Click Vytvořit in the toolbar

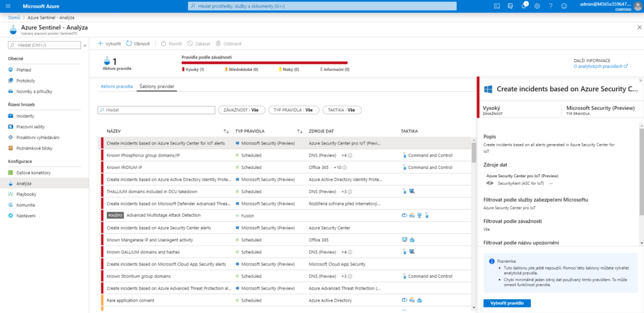click(x=109, y=43)
